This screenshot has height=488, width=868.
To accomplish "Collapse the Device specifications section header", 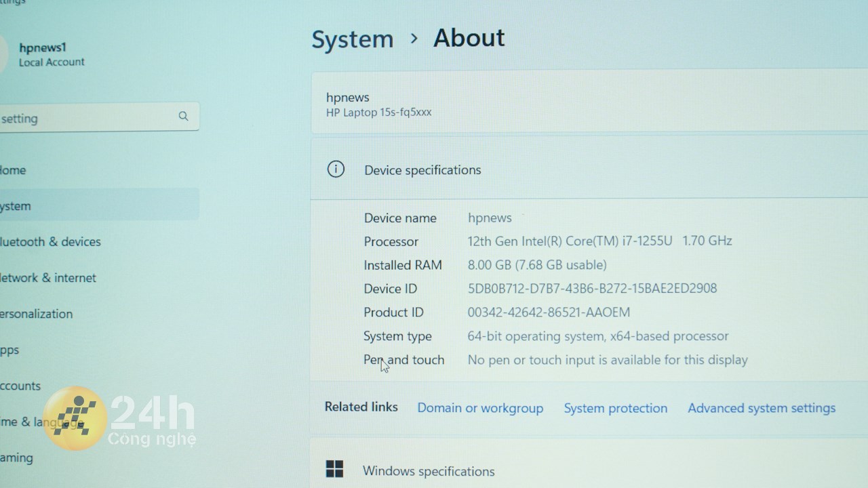I will (x=589, y=169).
